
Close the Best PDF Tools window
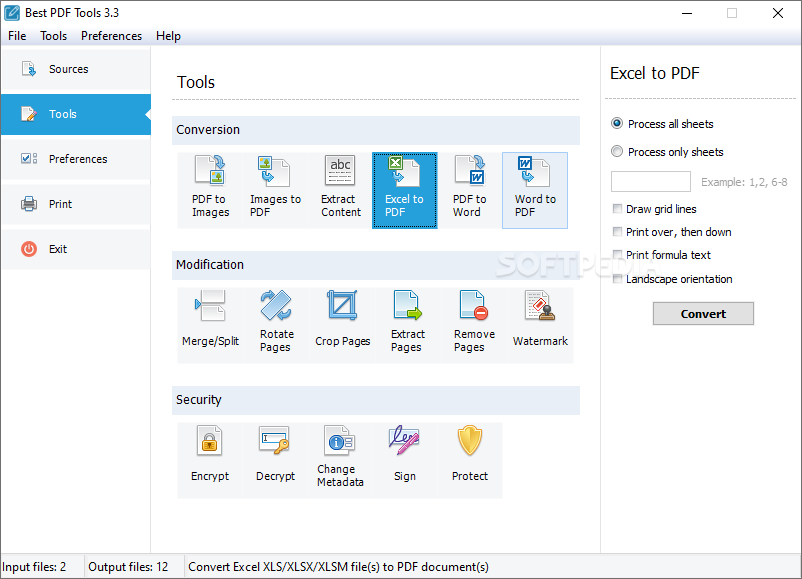pyautogui.click(x=777, y=13)
